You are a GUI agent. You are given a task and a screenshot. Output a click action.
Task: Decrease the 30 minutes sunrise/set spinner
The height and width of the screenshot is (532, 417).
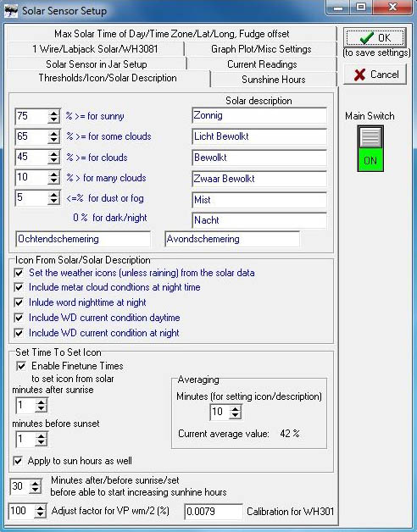pos(35,490)
